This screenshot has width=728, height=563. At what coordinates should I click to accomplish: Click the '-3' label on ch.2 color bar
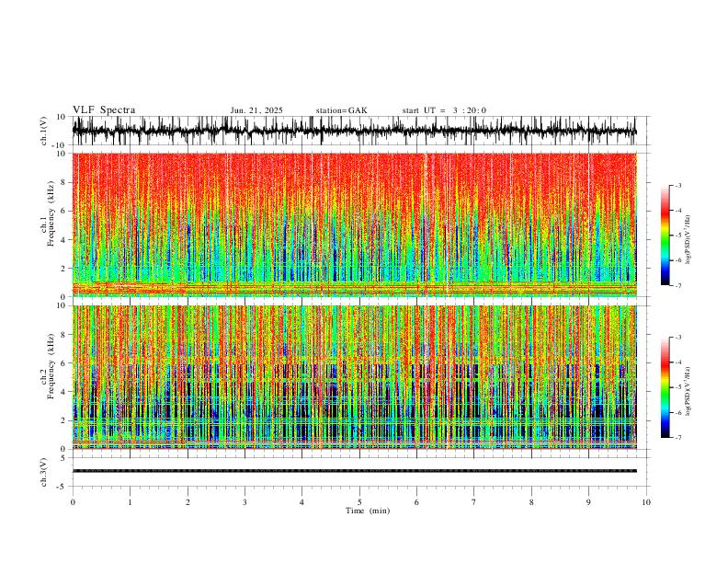pos(678,338)
